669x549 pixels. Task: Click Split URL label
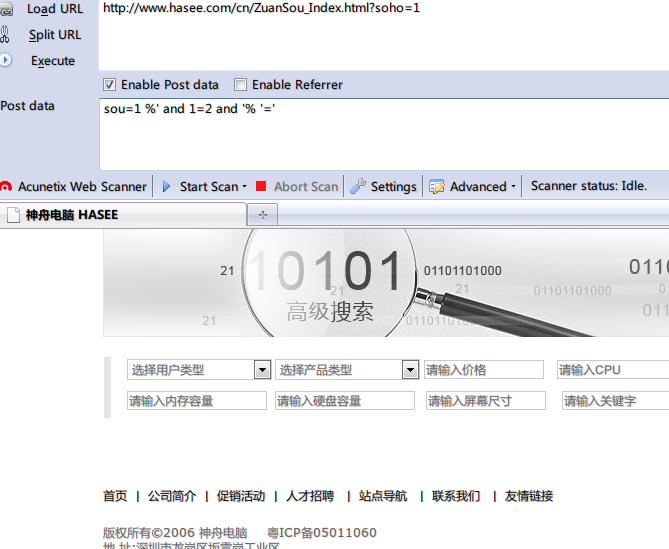coord(55,35)
